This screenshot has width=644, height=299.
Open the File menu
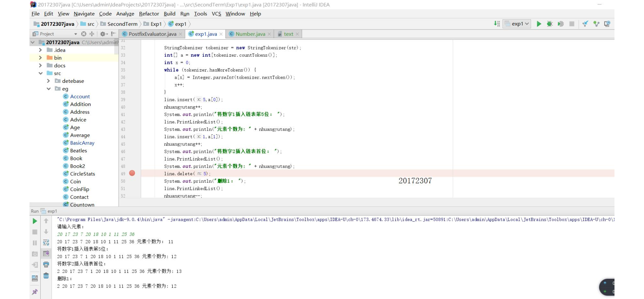pos(35,14)
